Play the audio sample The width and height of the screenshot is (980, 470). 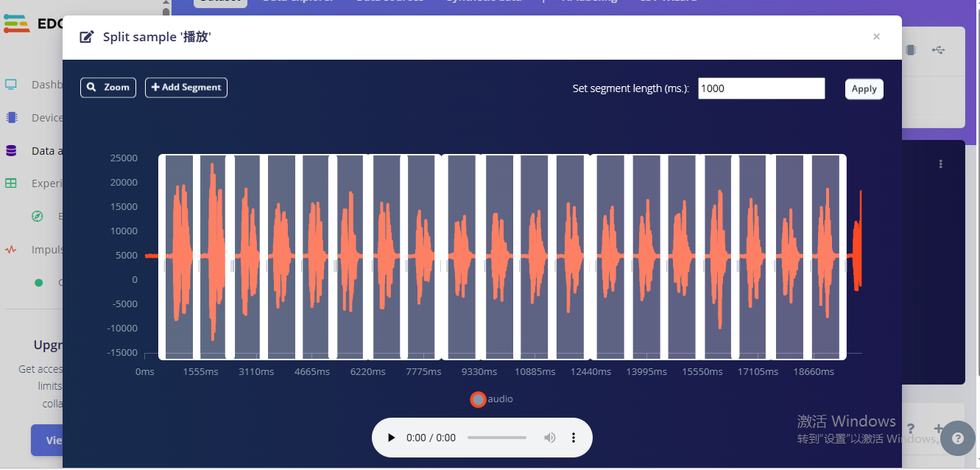pos(392,438)
